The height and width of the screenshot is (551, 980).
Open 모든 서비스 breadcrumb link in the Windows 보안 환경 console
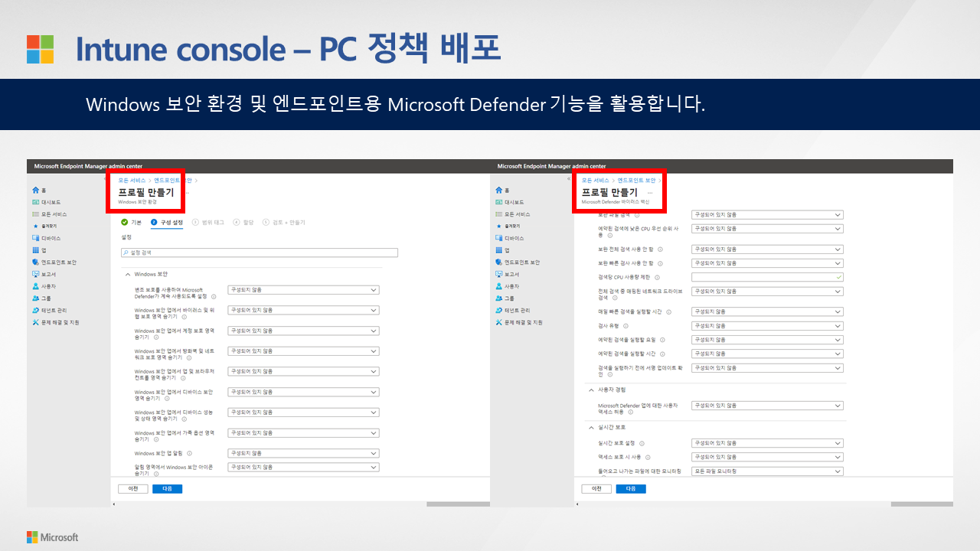132,180
